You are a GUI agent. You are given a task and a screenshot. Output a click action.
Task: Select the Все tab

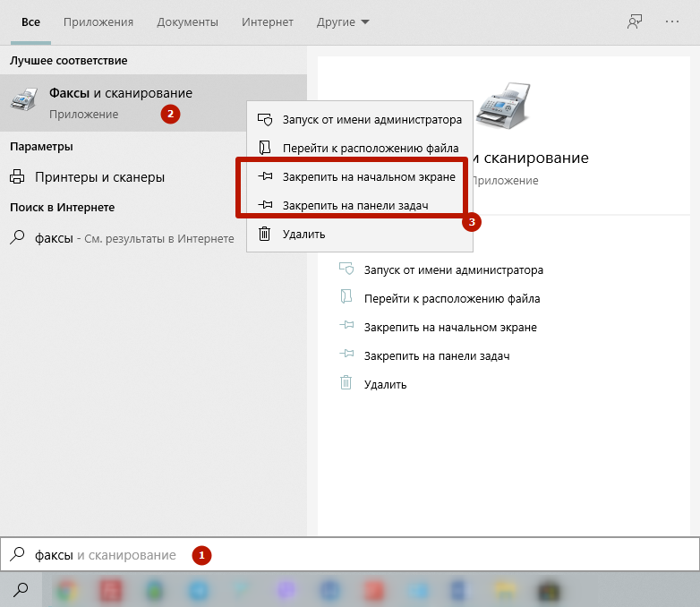coord(30,22)
